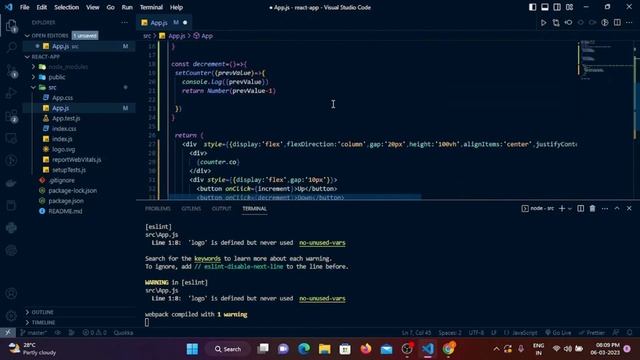Open terminal panel more actions ellipsis
Viewport: 640px width, 360px height.
[x=604, y=209]
